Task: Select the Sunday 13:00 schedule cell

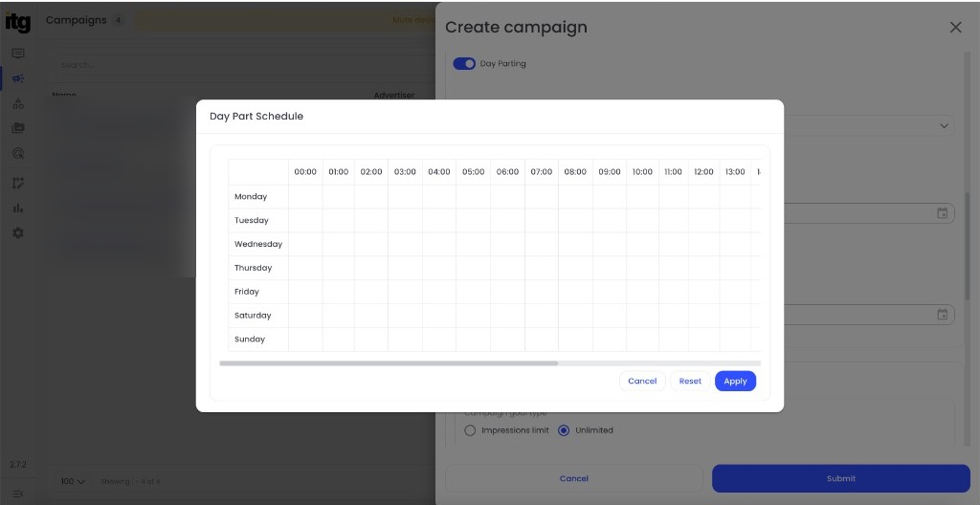Action: tap(735, 340)
